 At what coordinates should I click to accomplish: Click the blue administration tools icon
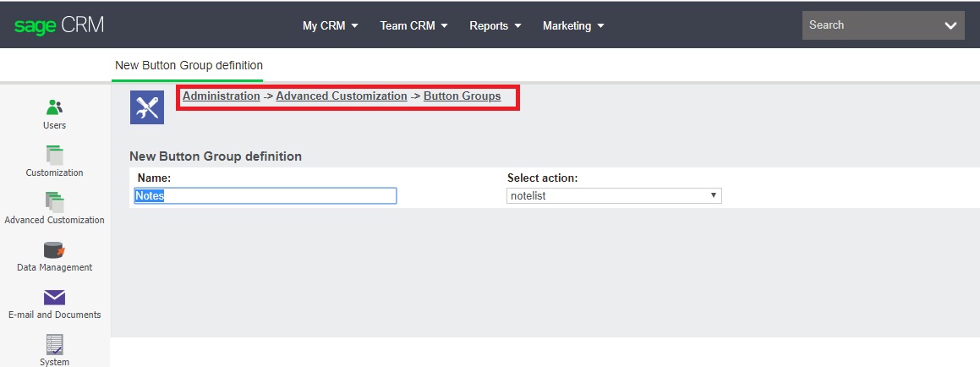(x=147, y=107)
